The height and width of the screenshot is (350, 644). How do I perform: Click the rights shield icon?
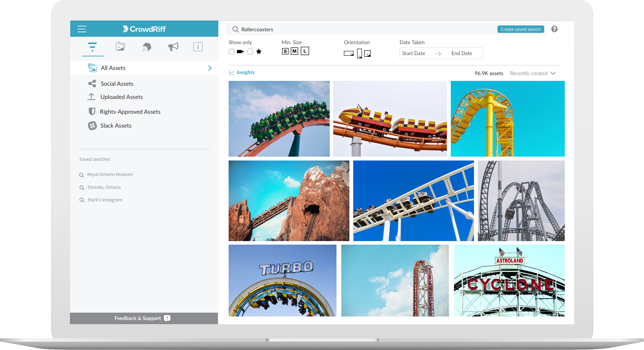(92, 112)
